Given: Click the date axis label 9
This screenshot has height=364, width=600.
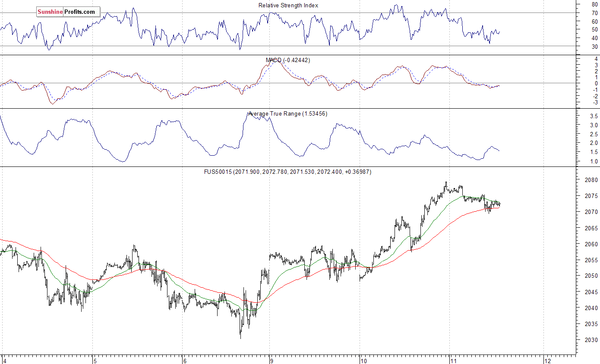Looking at the screenshot, I should (272, 361).
